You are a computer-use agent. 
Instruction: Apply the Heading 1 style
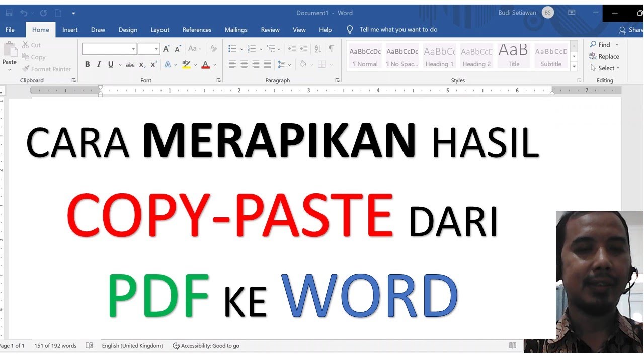(439, 56)
